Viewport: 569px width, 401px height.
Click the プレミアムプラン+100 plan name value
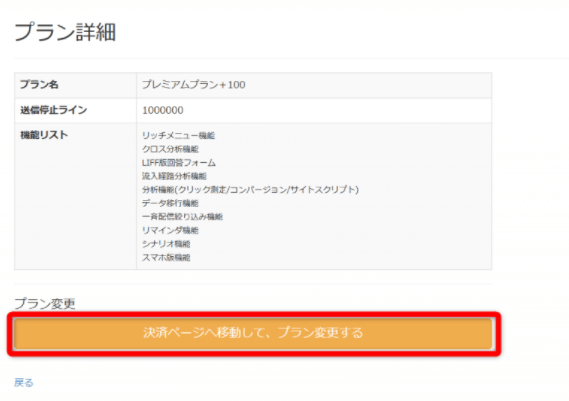[193, 85]
